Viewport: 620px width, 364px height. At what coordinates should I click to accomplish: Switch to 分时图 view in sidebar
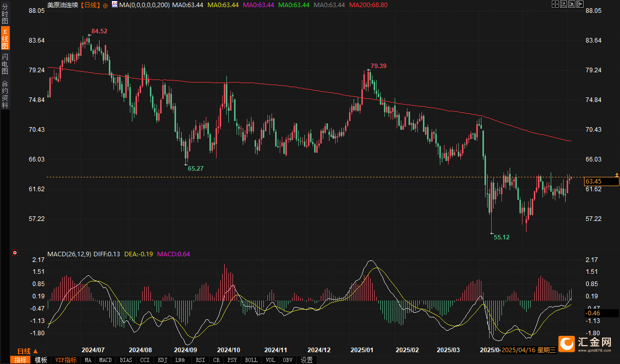(5, 14)
